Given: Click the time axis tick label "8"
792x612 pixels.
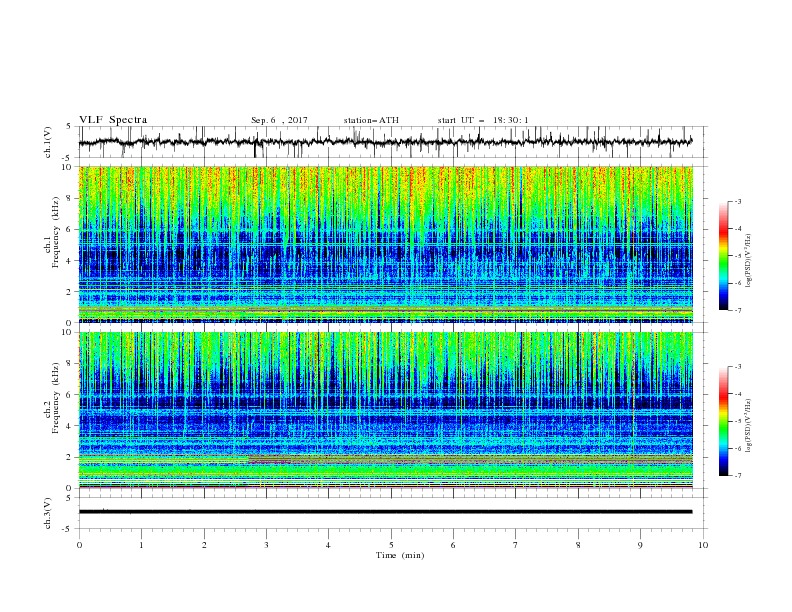Looking at the screenshot, I should [x=578, y=545].
